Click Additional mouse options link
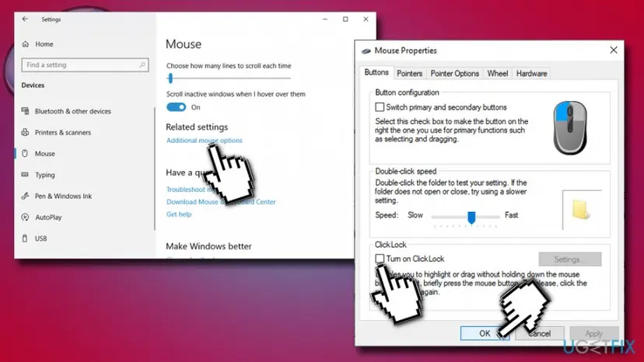 tap(204, 141)
